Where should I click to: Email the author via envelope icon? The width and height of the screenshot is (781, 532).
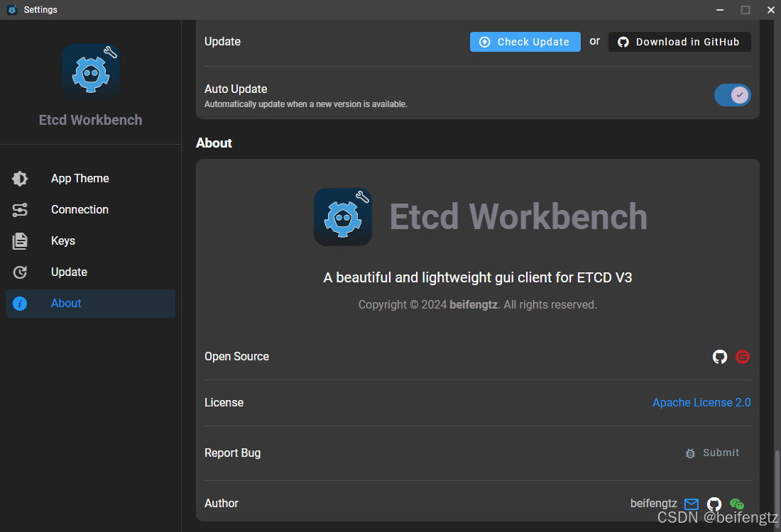pos(692,504)
